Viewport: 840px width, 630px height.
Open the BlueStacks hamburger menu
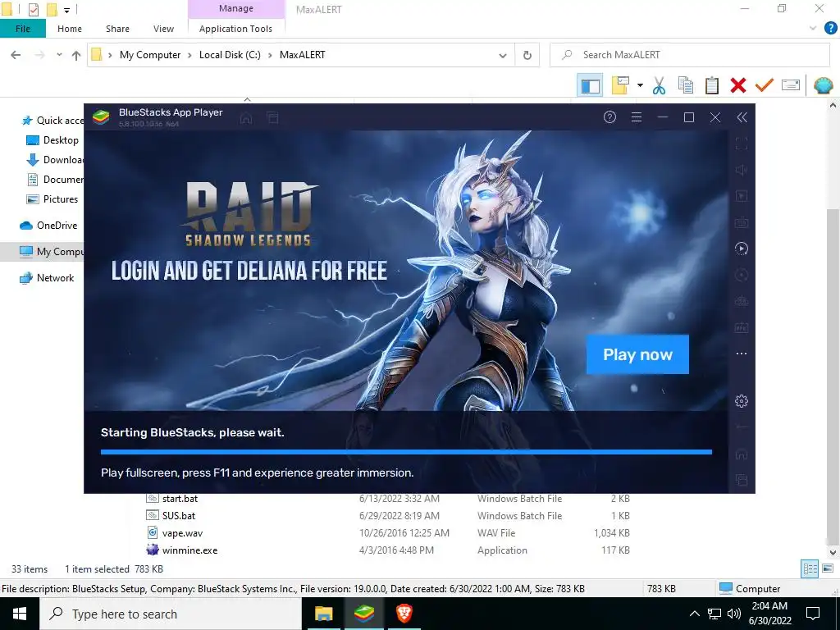(637, 117)
